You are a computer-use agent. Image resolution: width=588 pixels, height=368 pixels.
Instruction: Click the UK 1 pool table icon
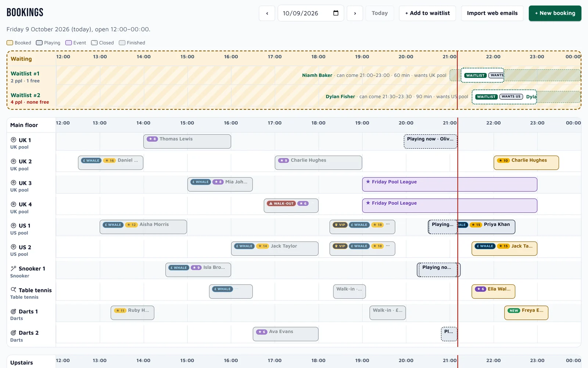pos(14,140)
